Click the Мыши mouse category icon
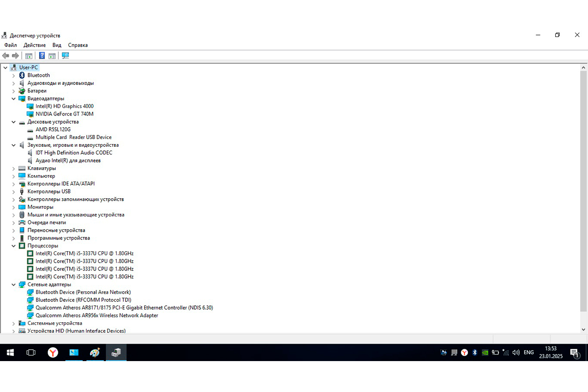 point(22,215)
